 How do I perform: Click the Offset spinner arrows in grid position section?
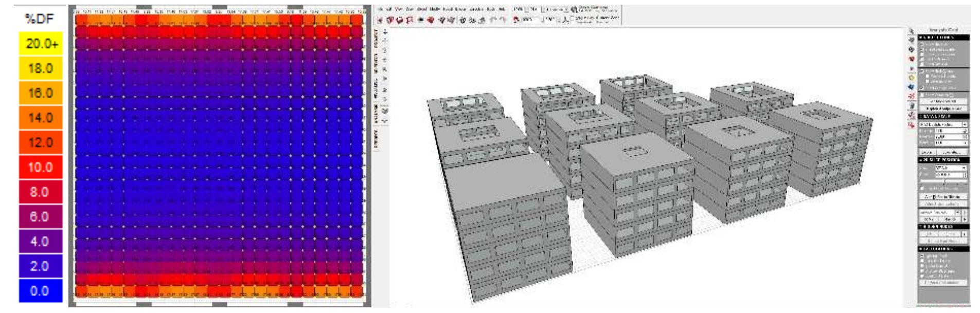click(965, 175)
